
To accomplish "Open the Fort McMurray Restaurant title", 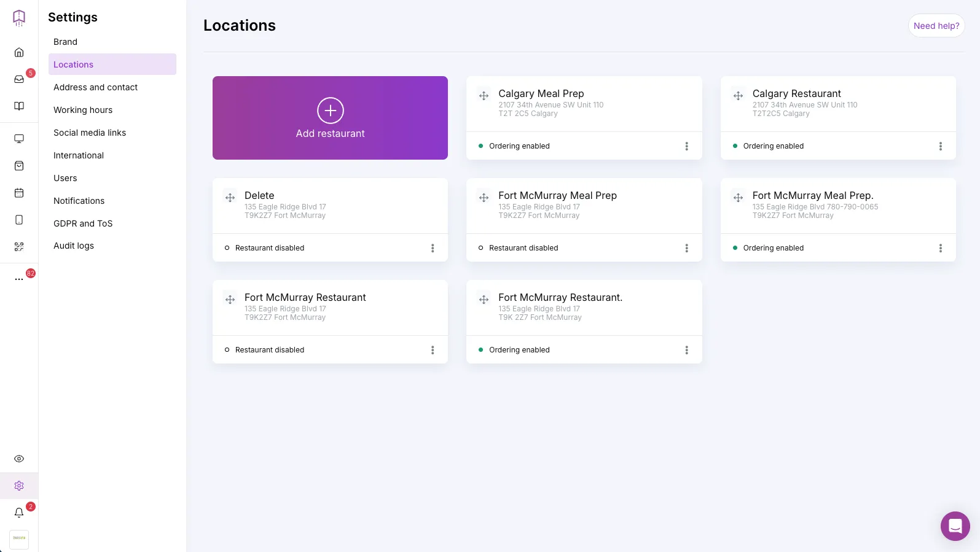I will [305, 297].
